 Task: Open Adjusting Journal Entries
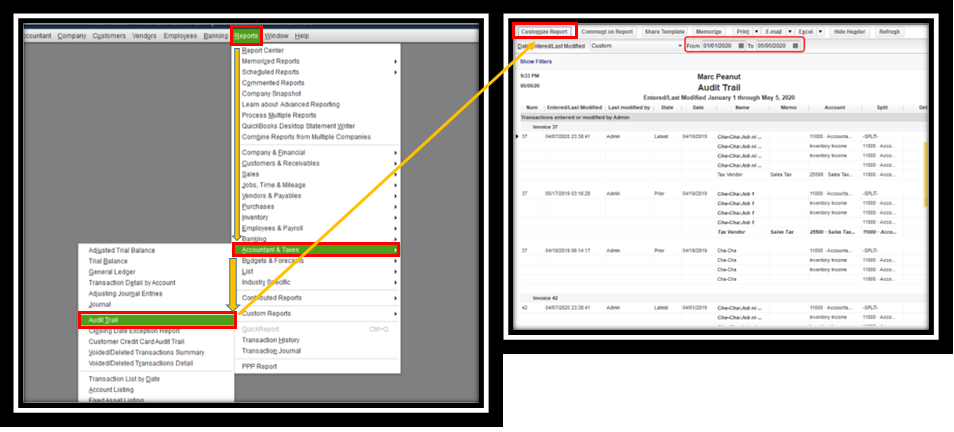pos(125,293)
